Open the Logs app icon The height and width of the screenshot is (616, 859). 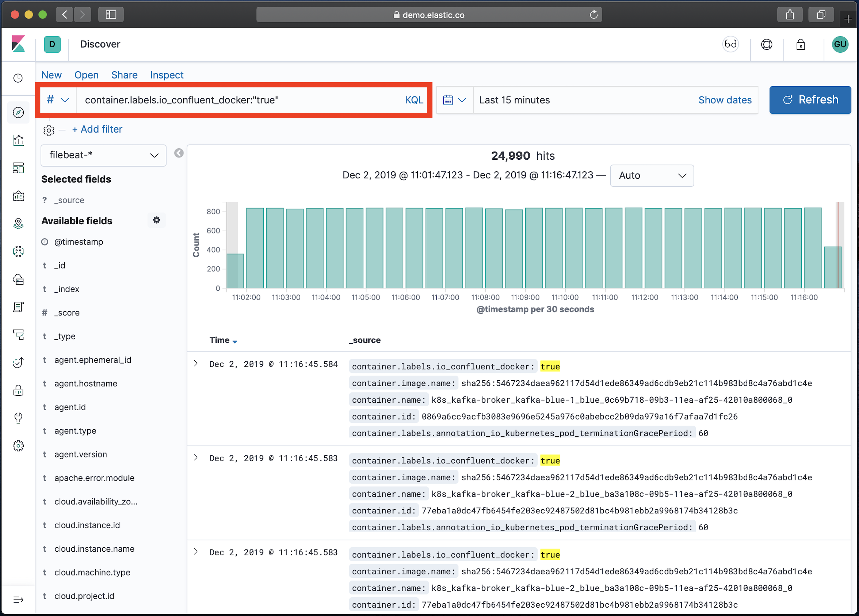click(18, 307)
